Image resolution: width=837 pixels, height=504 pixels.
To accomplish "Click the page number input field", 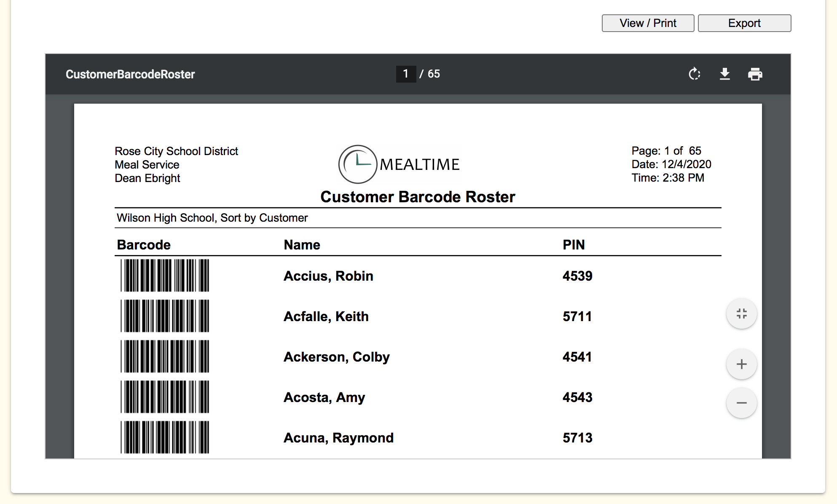I will tap(405, 74).
